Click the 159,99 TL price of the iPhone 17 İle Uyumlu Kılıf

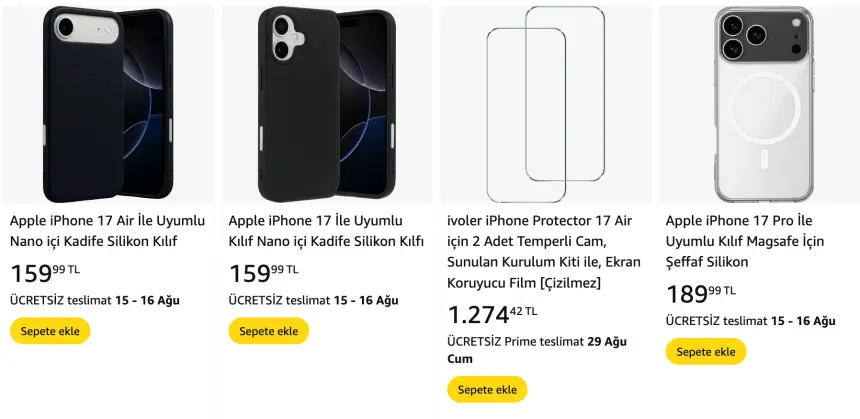pos(263,272)
